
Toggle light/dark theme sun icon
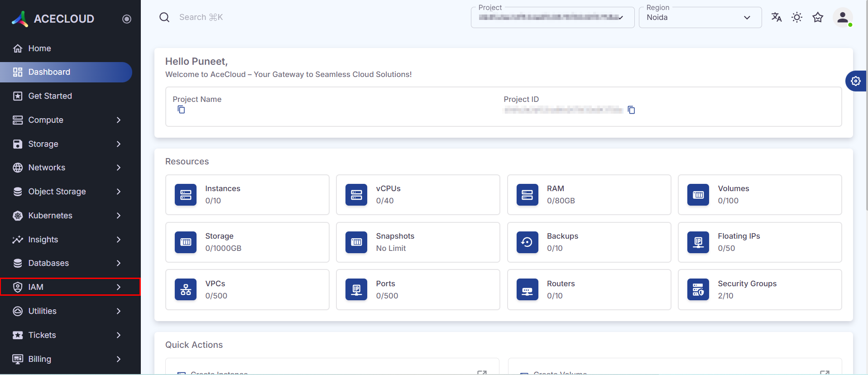coord(797,17)
